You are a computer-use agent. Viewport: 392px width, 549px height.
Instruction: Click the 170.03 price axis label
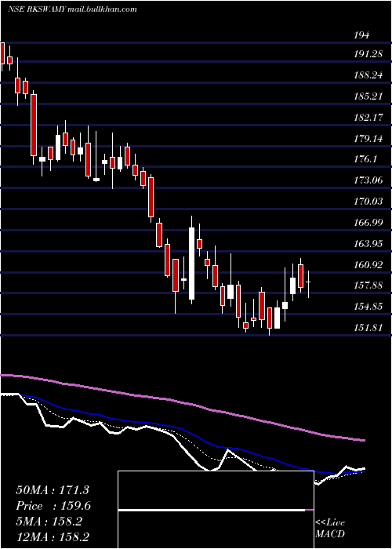pos(368,202)
